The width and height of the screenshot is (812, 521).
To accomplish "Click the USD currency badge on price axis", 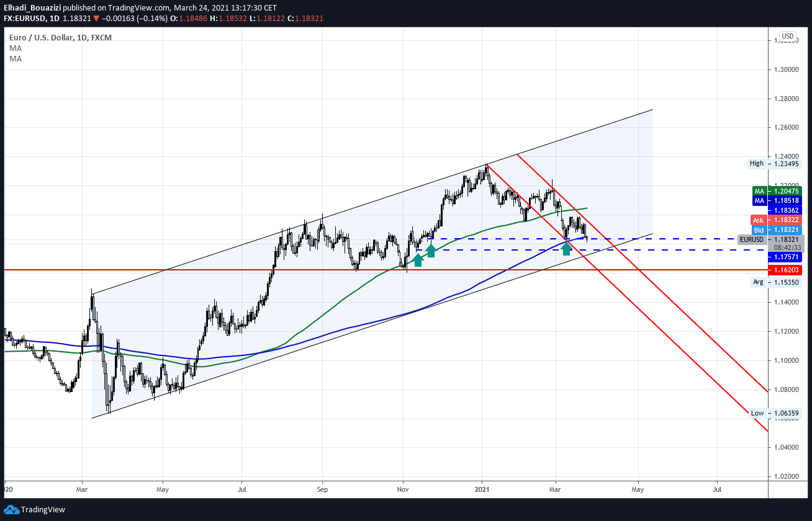I will pos(788,37).
